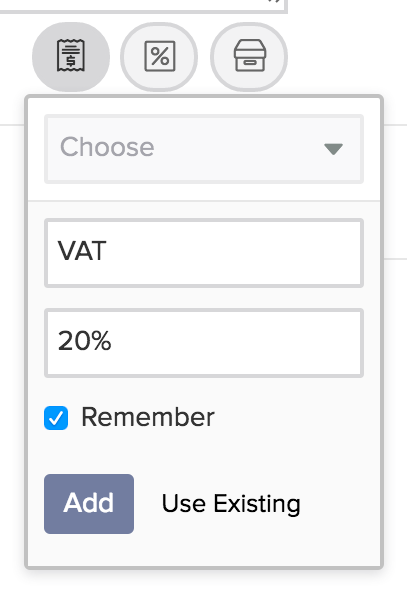Click the % symbol inside the square icon
The height and width of the screenshot is (589, 407).
click(160, 56)
